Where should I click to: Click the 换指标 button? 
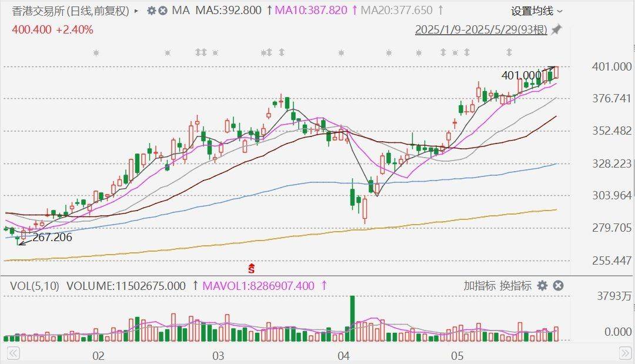(516, 286)
